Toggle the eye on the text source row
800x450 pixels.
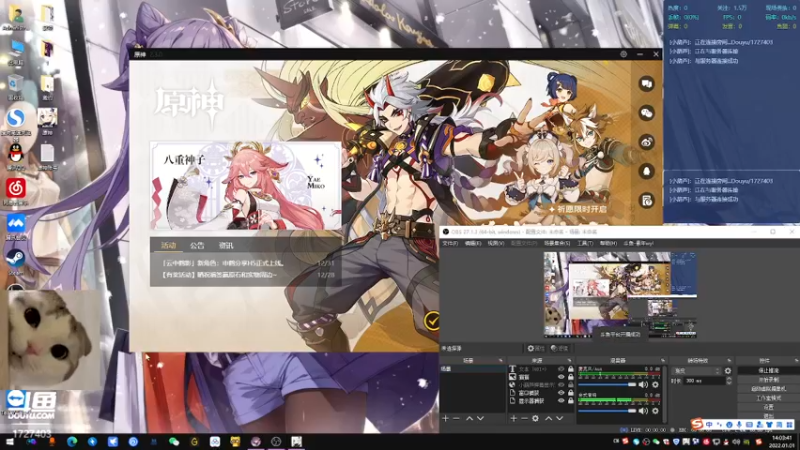(561, 369)
